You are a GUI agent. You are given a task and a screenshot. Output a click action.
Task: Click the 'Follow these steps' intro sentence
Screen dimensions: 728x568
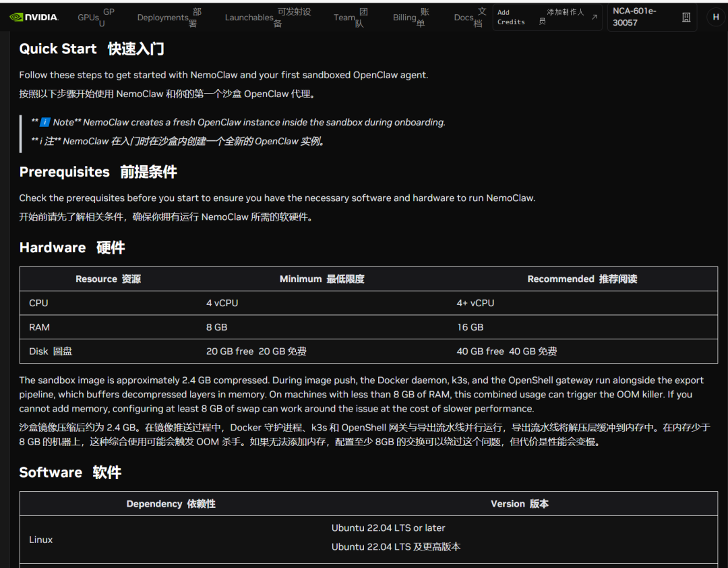[x=224, y=75]
